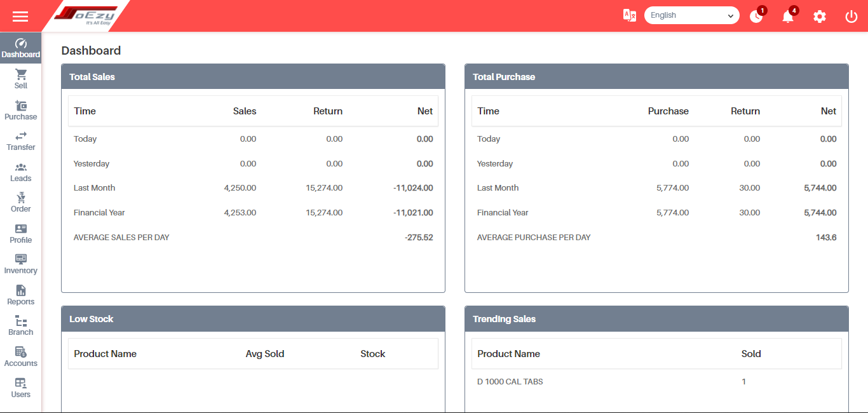Open the notifications bell
This screenshot has width=868, height=413.
pyautogui.click(x=787, y=16)
